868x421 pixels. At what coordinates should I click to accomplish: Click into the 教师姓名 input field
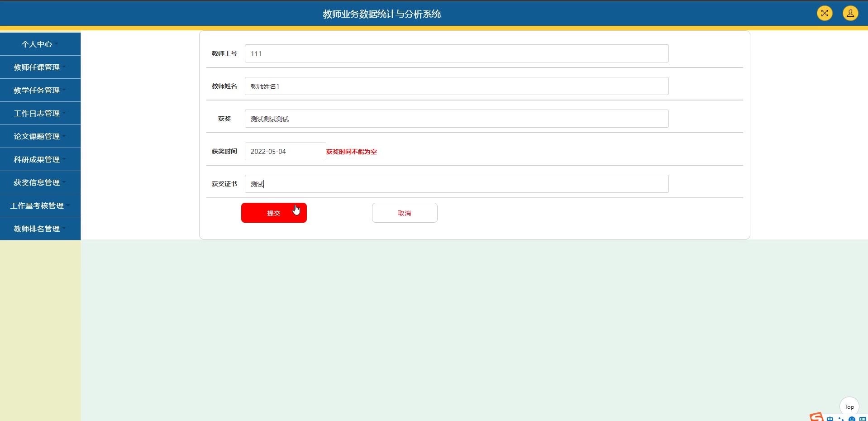click(x=457, y=86)
